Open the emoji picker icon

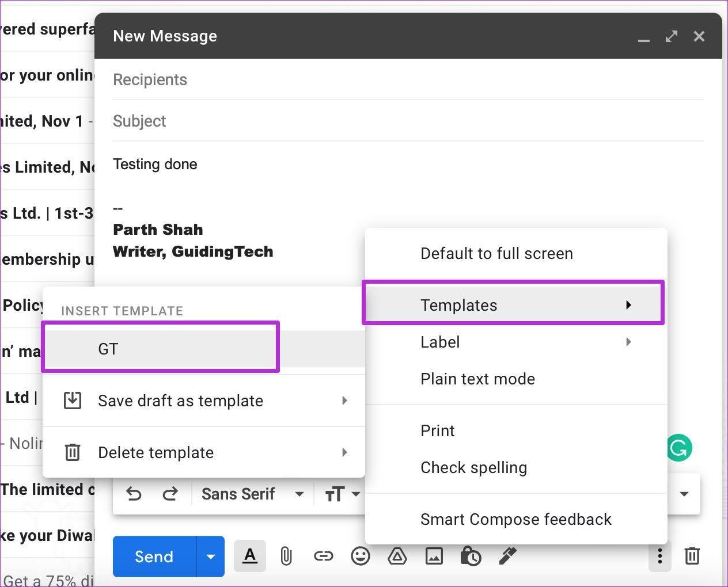click(x=361, y=556)
